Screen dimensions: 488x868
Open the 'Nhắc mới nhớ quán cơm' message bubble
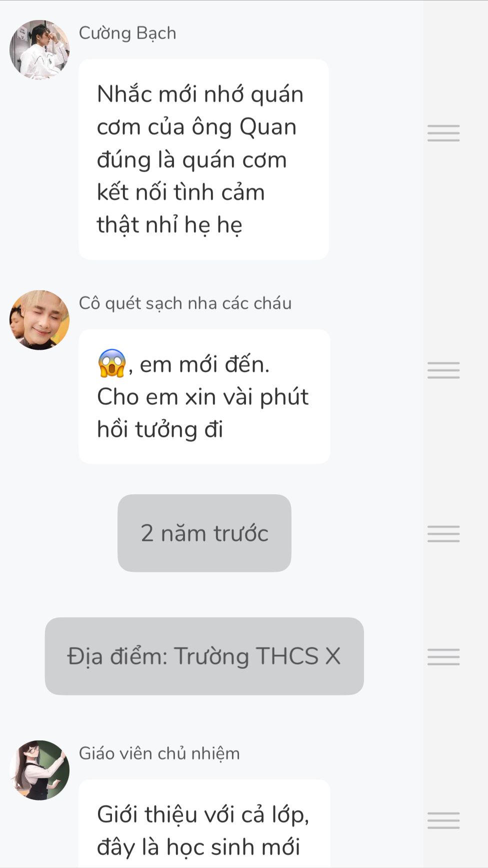click(204, 160)
